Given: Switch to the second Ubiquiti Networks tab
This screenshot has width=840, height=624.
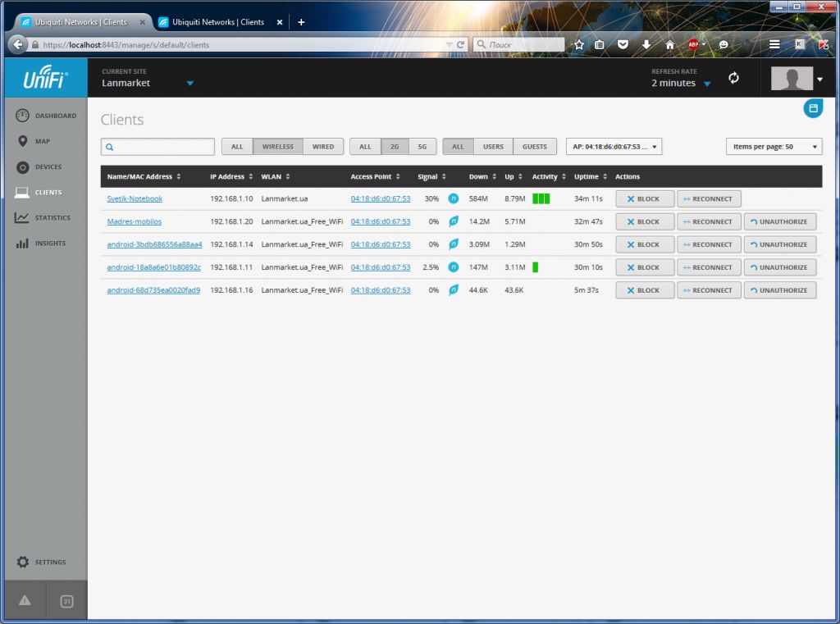Looking at the screenshot, I should click(x=219, y=22).
